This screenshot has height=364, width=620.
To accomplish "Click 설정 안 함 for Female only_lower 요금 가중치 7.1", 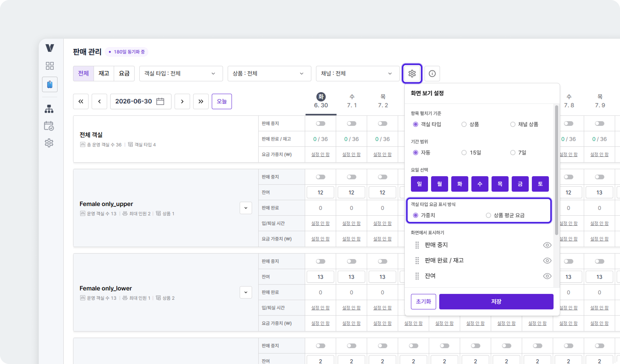I will tap(351, 323).
